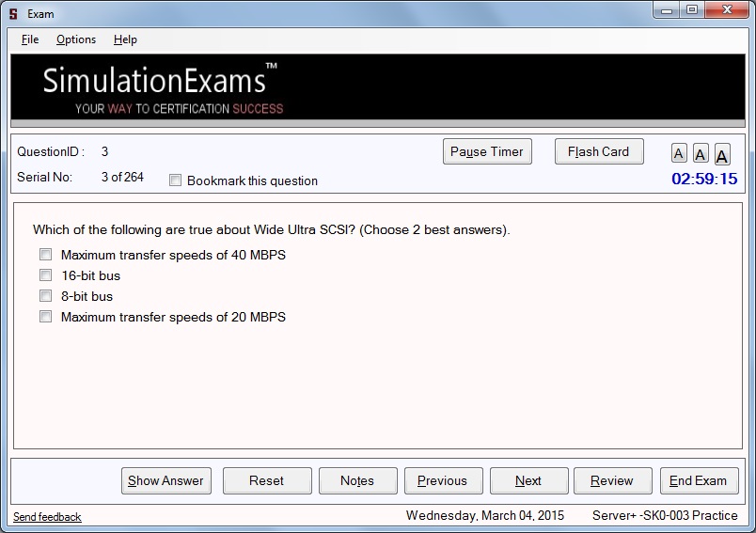Check the 'Maximum transfer speeds of 40 MBPS' option
756x533 pixels.
[45, 255]
